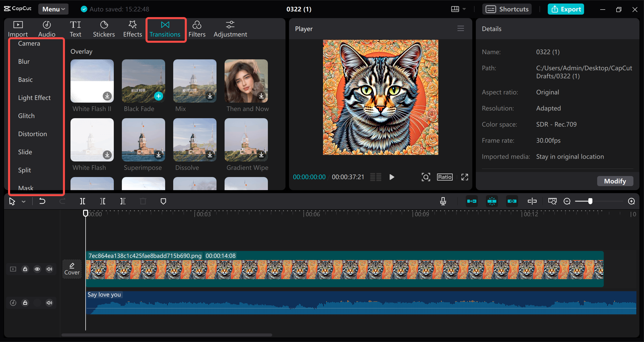
Task: Toggle visibility eye icon on video track
Action: click(x=37, y=269)
